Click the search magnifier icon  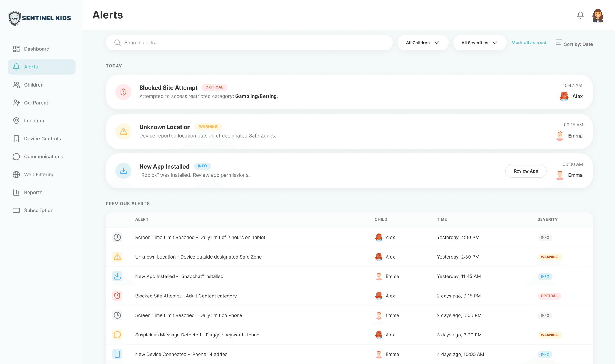[117, 43]
